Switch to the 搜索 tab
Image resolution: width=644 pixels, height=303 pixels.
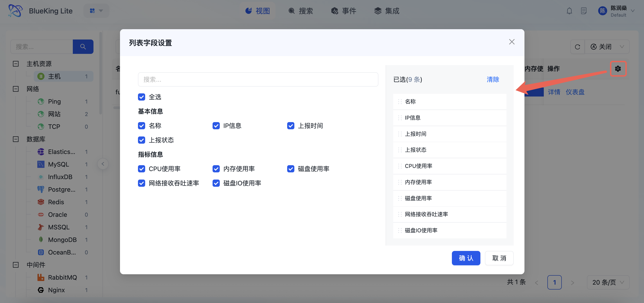point(301,11)
